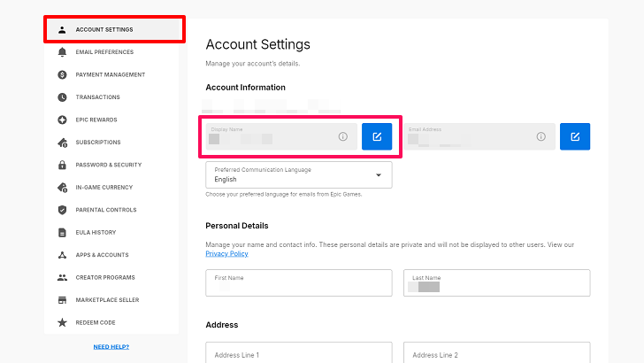
Task: Click the Personal Details heading
Action: tap(236, 226)
